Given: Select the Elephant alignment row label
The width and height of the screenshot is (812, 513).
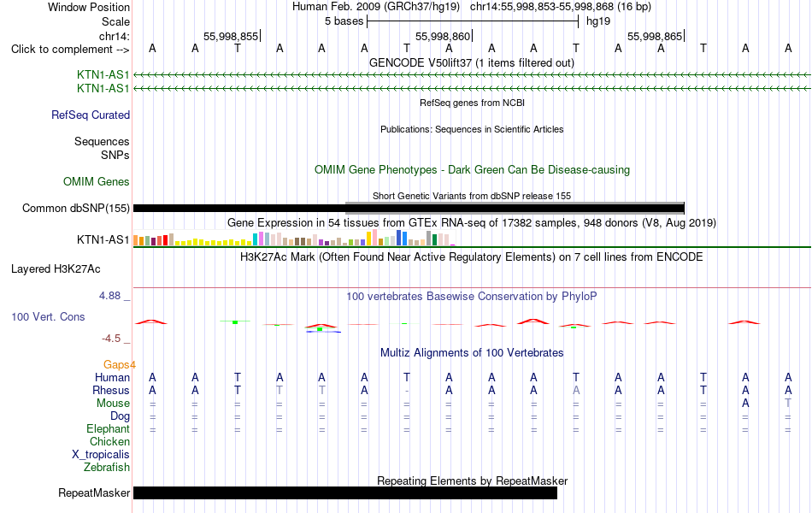Looking at the screenshot, I should click(x=109, y=429).
